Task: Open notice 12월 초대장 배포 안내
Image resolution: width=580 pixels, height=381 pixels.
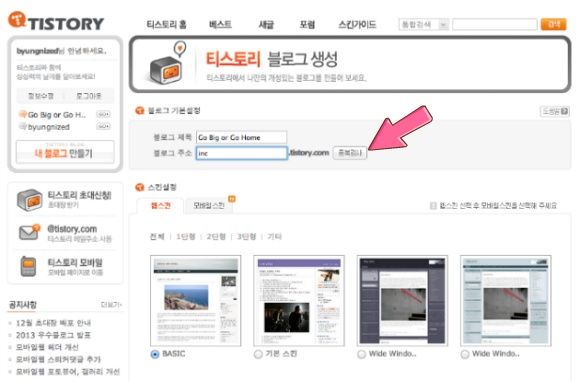Action: 53,323
